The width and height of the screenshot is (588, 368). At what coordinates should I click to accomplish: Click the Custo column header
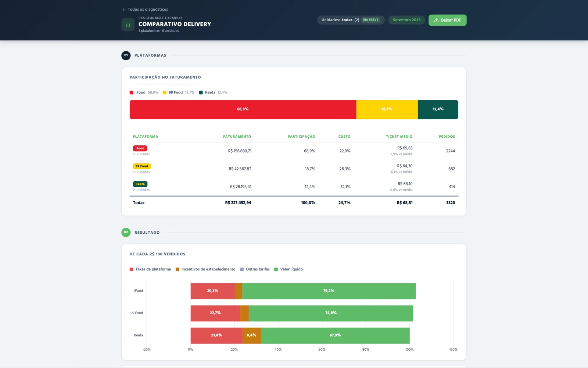tap(344, 137)
